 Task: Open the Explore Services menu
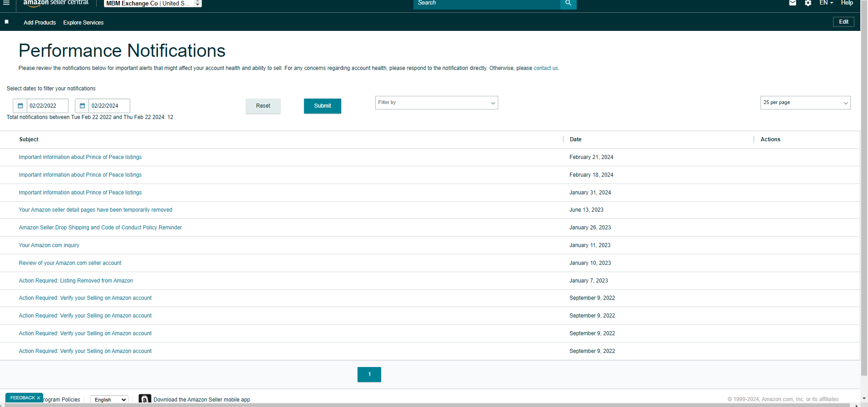(83, 23)
